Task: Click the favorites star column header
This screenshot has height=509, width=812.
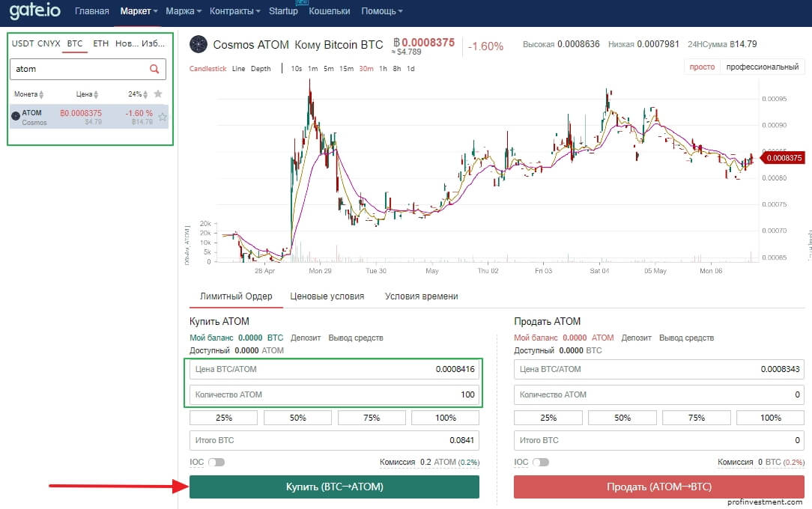Action: pos(158,94)
